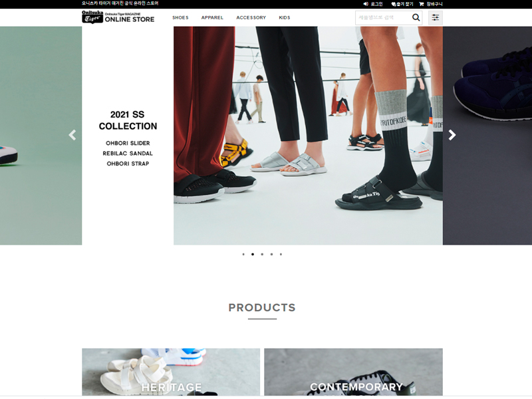
Task: Select the first carousel dot
Action: [x=243, y=254]
